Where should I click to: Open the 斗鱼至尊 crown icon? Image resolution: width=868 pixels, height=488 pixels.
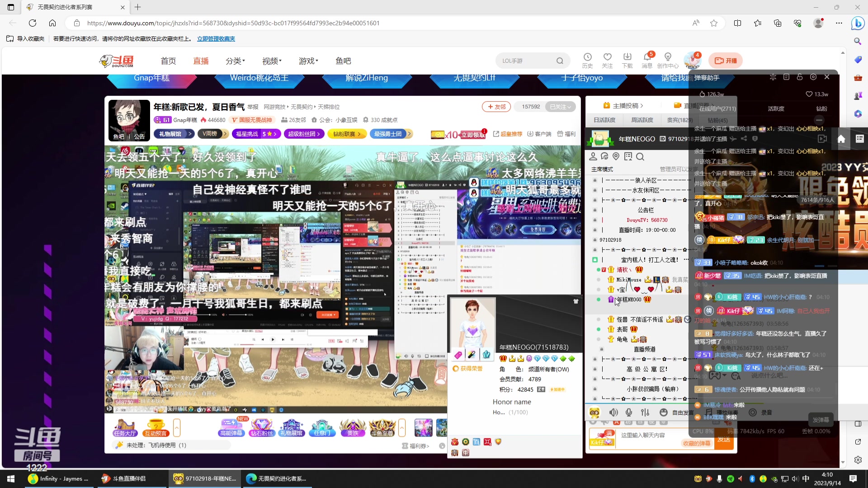(382, 427)
